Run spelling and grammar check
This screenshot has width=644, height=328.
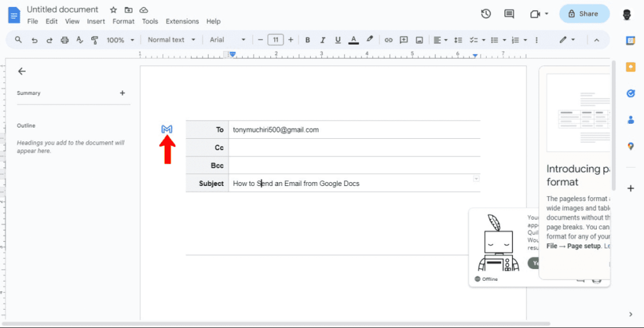coord(80,40)
